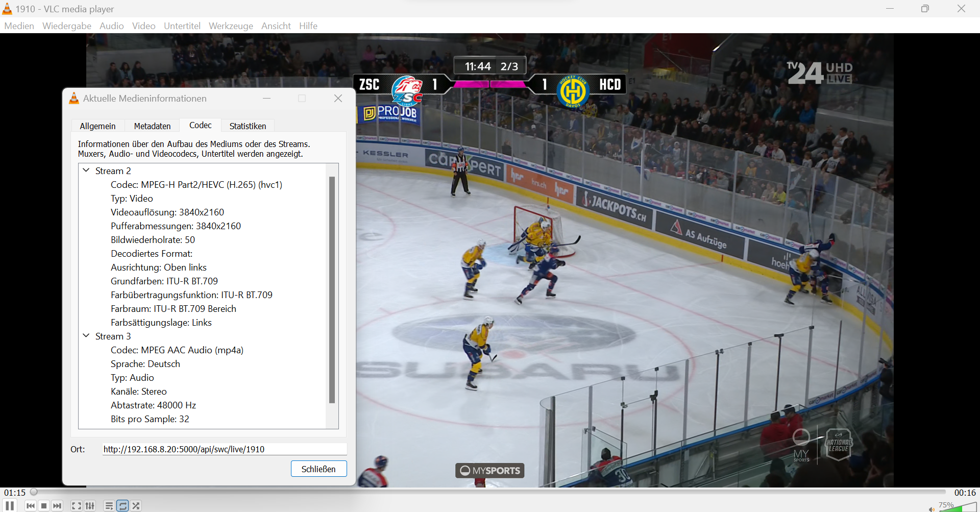Open the Untertitel menu
This screenshot has width=980, height=512.
point(182,26)
